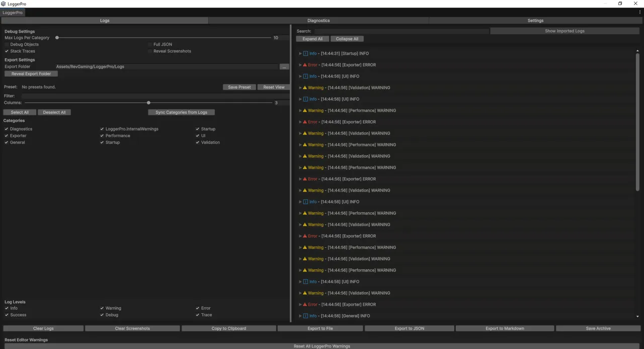
Task: Minimize the LoggerPro window
Action: pos(604,4)
